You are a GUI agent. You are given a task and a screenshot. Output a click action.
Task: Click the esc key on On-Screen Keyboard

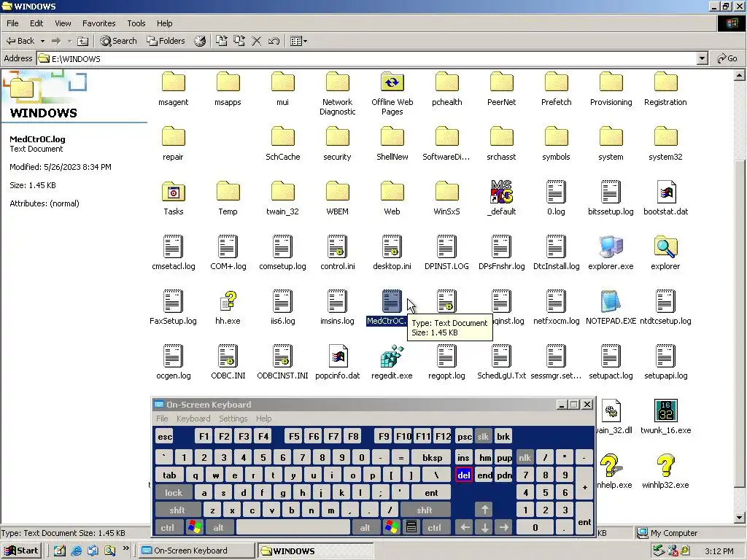(x=165, y=436)
